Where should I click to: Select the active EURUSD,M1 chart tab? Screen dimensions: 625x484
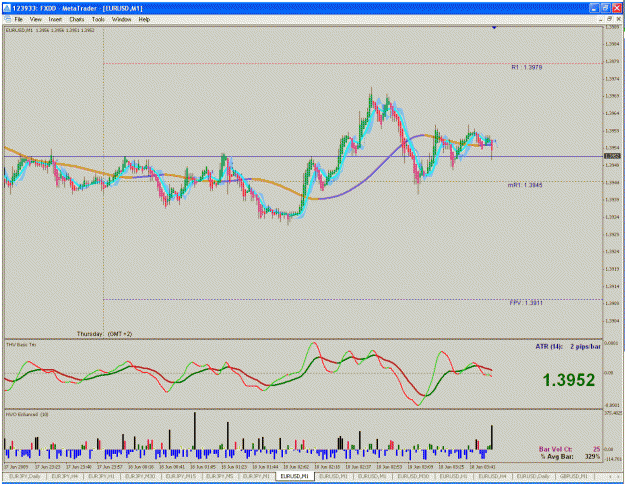295,476
